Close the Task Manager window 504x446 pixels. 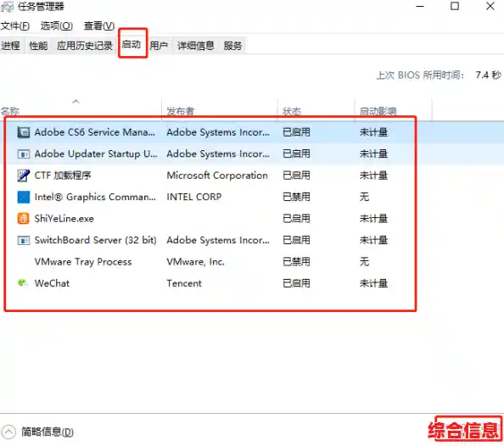point(490,6)
